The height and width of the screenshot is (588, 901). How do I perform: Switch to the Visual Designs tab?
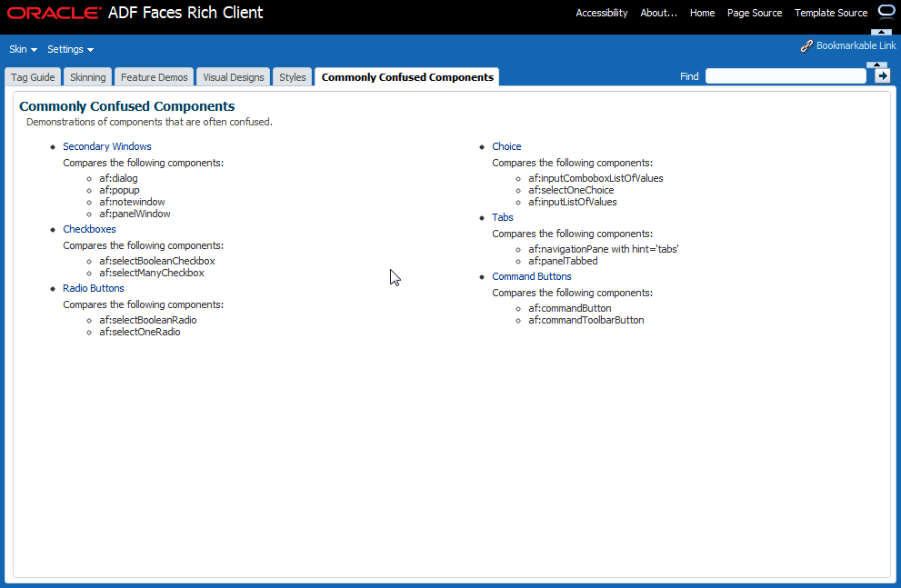pos(234,77)
